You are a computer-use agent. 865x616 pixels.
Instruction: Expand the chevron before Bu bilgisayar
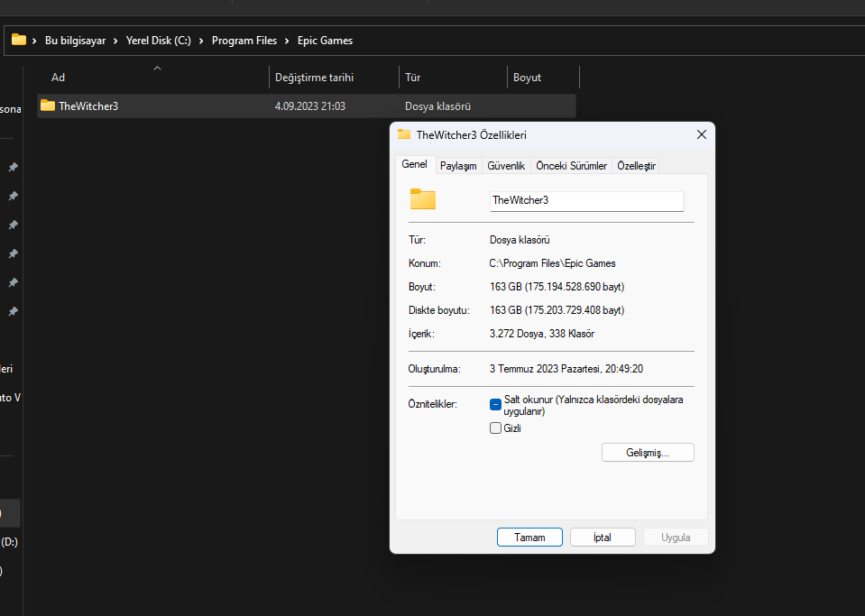[34, 41]
